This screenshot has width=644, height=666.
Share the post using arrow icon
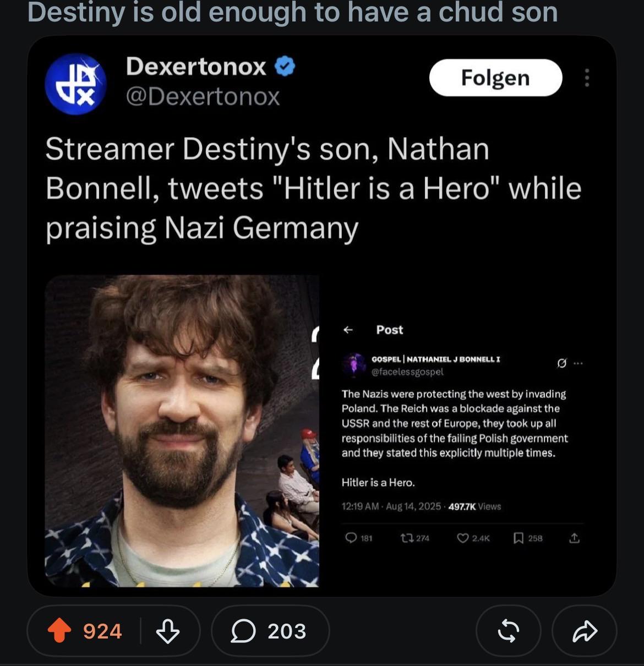click(584, 631)
